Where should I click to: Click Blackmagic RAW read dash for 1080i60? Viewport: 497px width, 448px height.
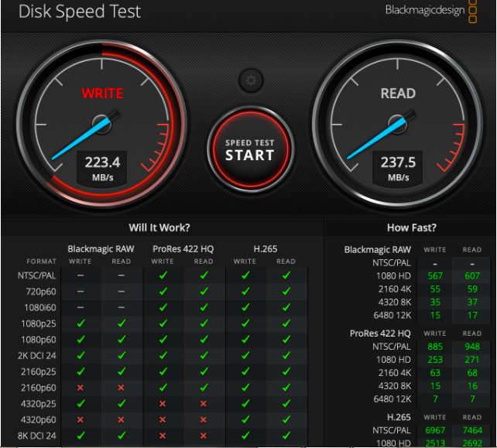pyautogui.click(x=121, y=307)
